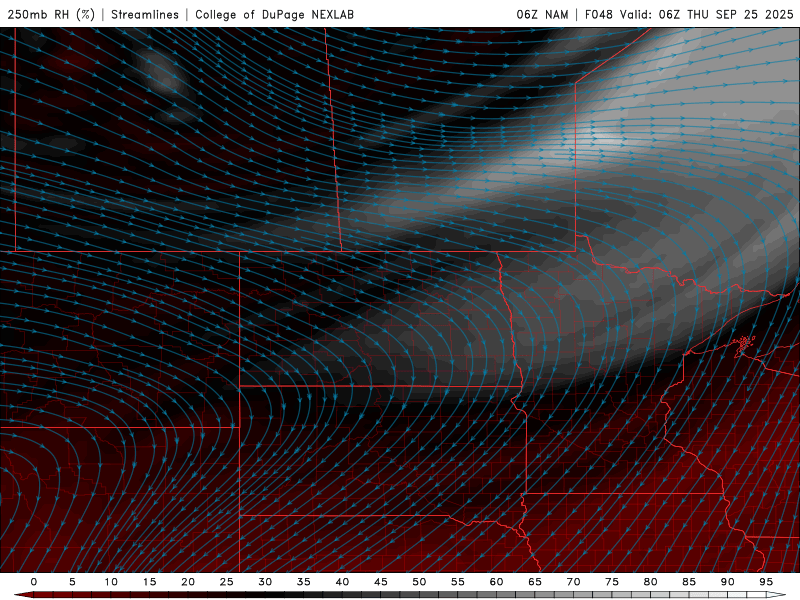Click the "10" label on color scale
The image size is (800, 600).
coord(111,582)
